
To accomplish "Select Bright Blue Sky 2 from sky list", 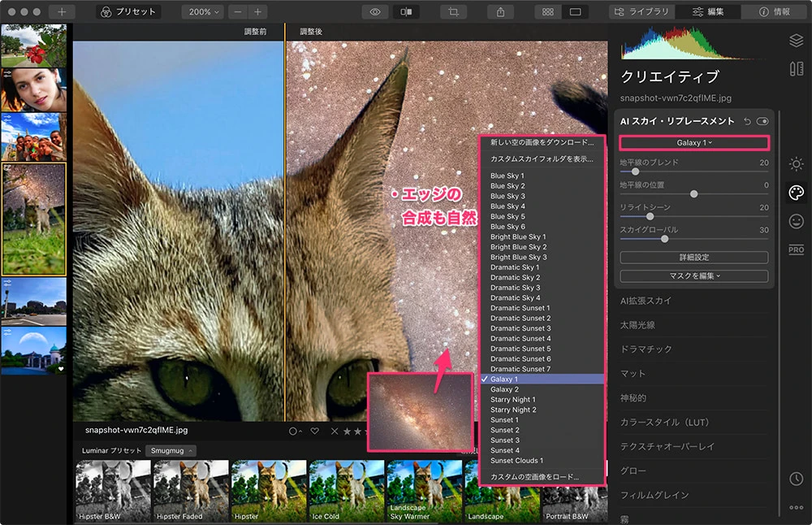I will pos(542,247).
